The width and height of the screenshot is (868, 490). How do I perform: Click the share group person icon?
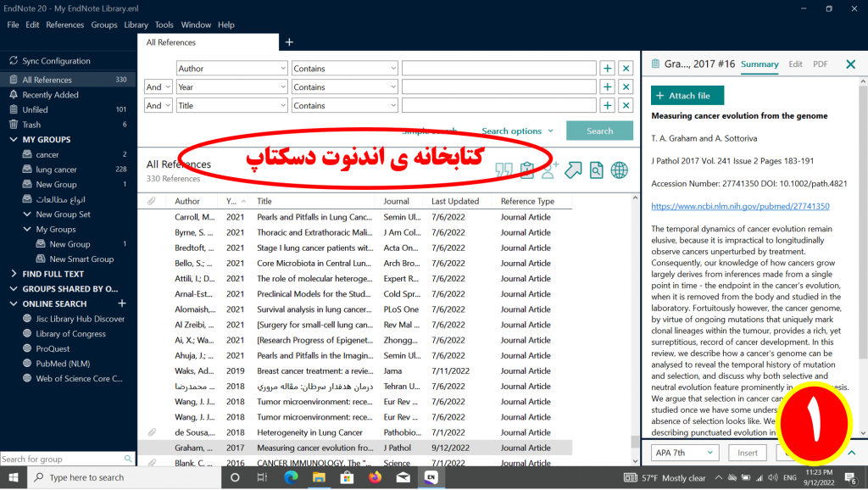pos(549,170)
